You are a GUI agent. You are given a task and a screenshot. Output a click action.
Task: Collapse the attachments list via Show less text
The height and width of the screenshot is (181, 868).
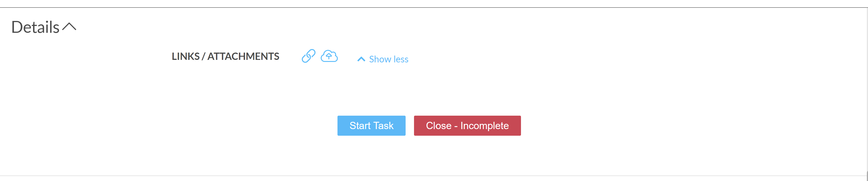click(x=389, y=59)
